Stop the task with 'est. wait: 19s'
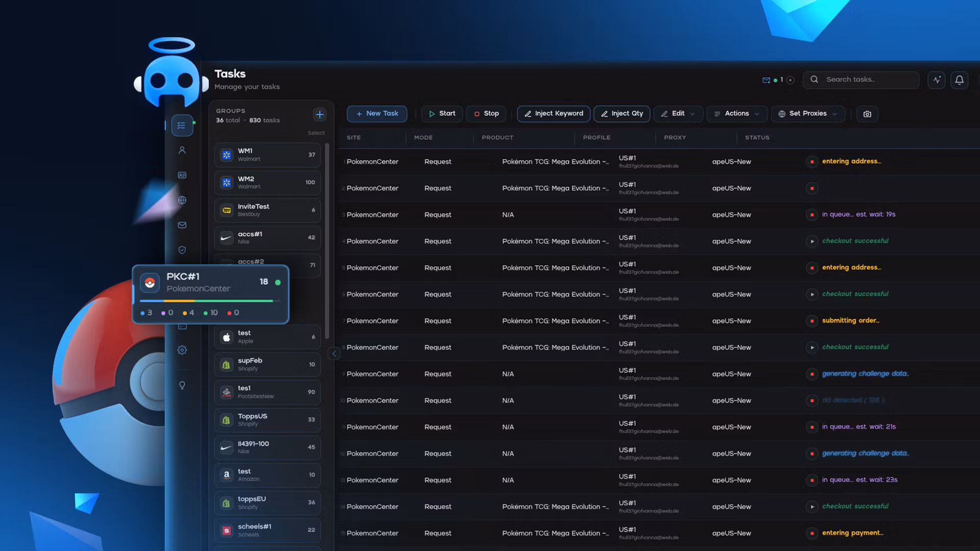Viewport: 980px width, 551px height. coord(812,215)
